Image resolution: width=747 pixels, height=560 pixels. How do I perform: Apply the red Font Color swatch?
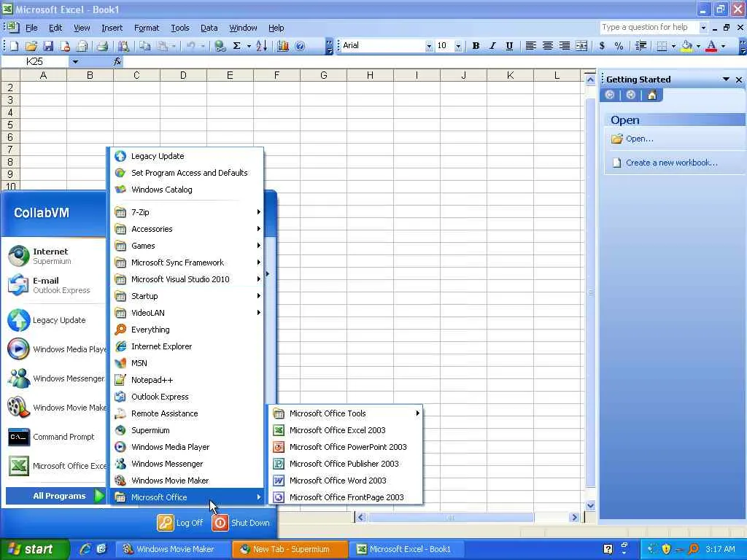[711, 46]
